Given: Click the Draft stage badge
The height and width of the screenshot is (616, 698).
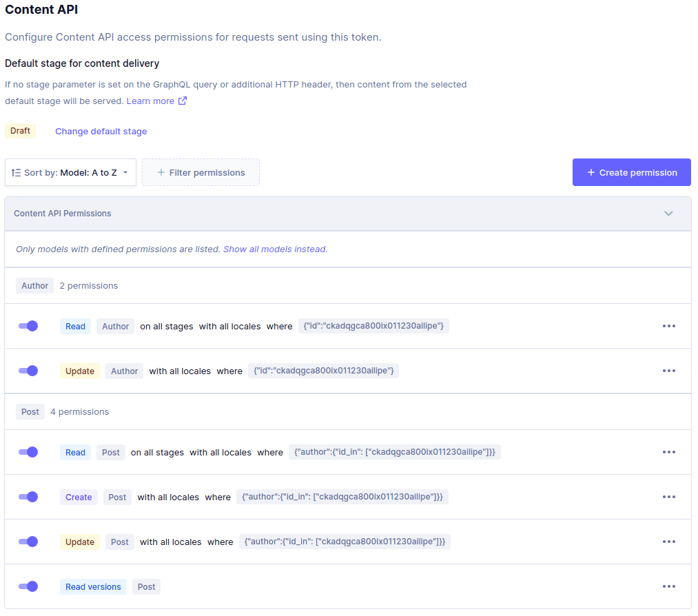Looking at the screenshot, I should [x=20, y=131].
